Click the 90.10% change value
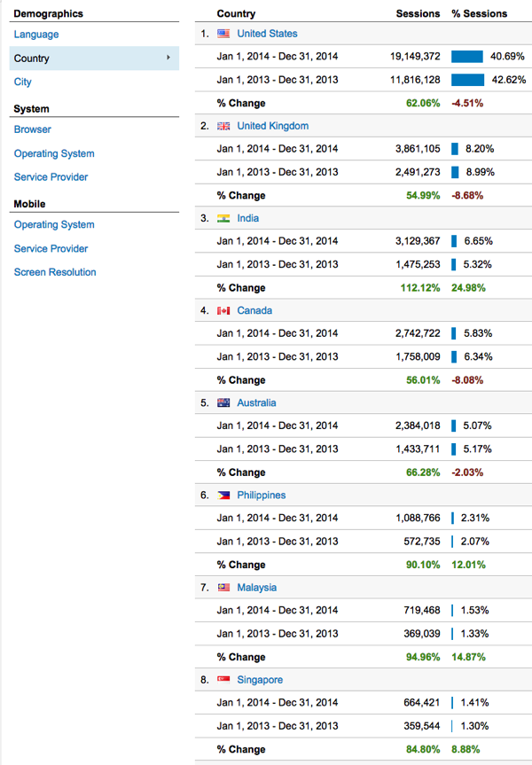This screenshot has width=532, height=765. pos(423,565)
